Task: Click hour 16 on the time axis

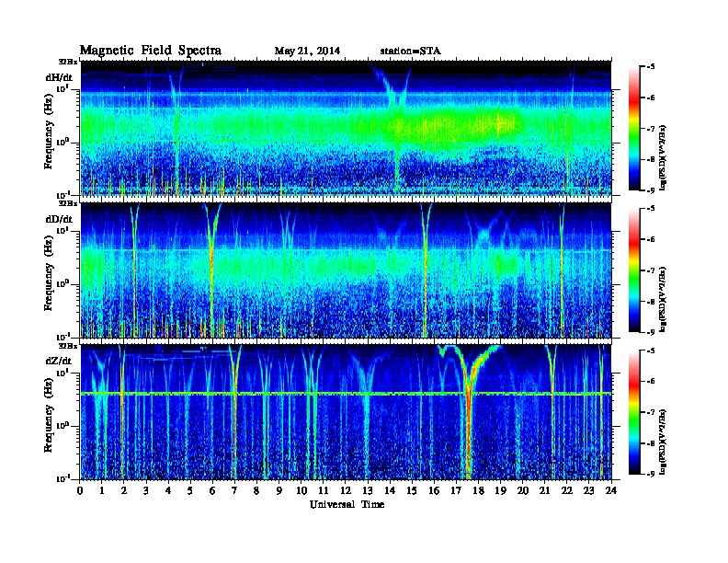Action: [434, 490]
